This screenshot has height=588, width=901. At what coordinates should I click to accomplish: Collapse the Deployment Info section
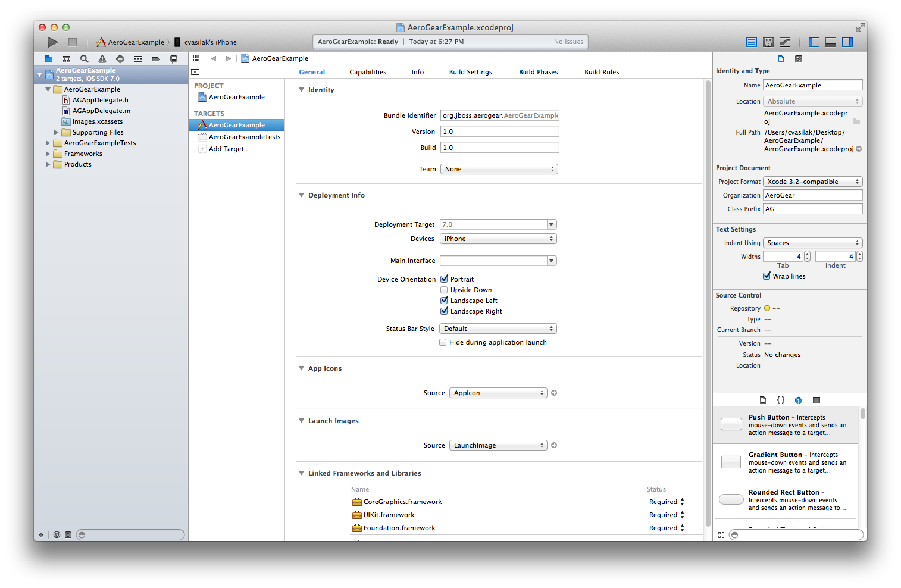click(x=301, y=195)
